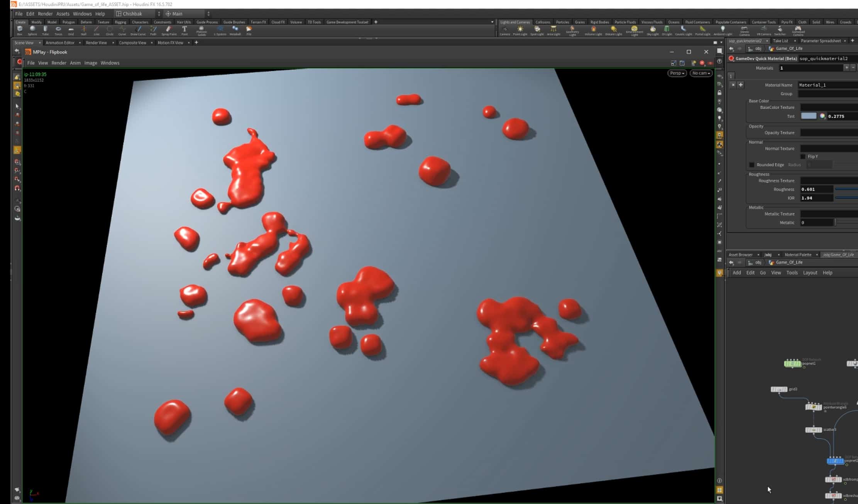Select the Box tool on the Create shelf

(20, 29)
